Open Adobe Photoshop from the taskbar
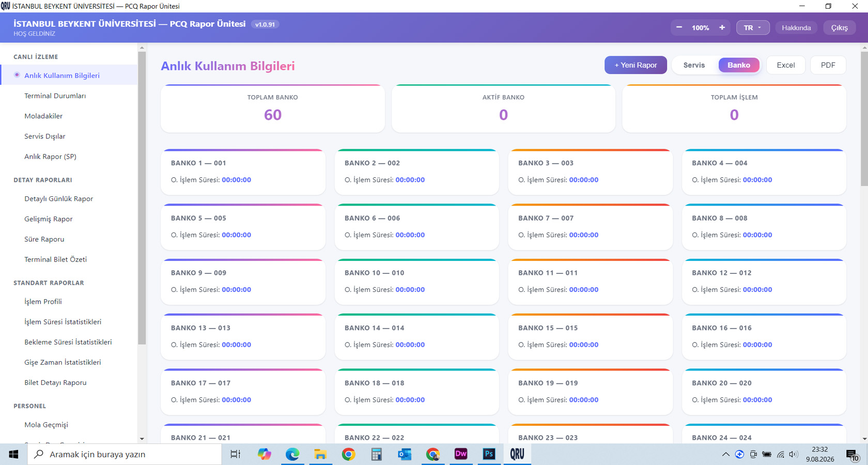 (489, 454)
